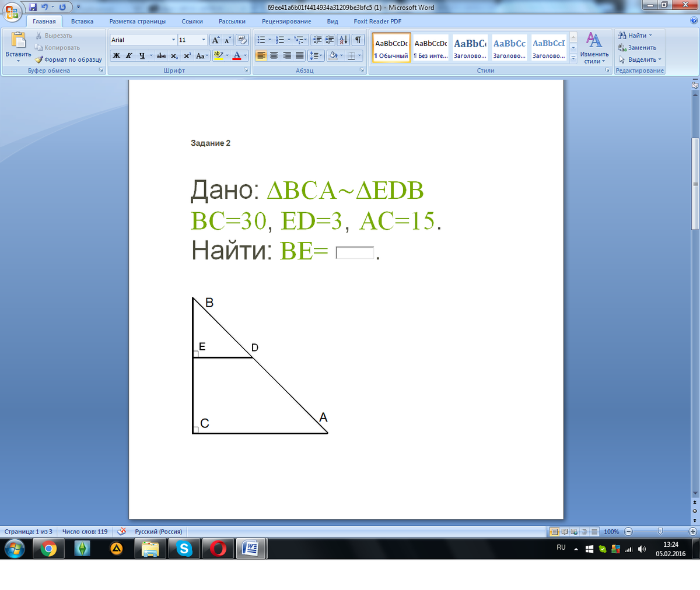Screen dimensions: 700x590
Task: Open the line spacing dropdown
Action: (x=321, y=56)
